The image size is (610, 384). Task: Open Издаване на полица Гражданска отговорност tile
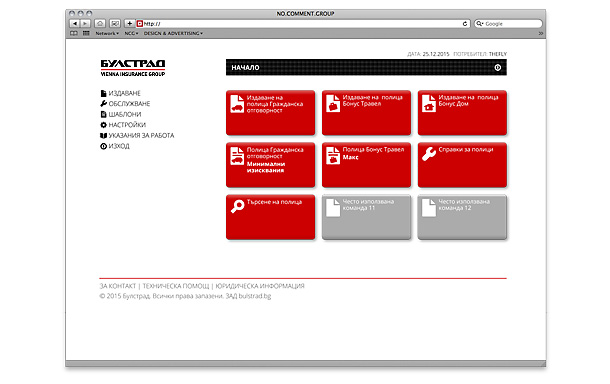[270, 113]
